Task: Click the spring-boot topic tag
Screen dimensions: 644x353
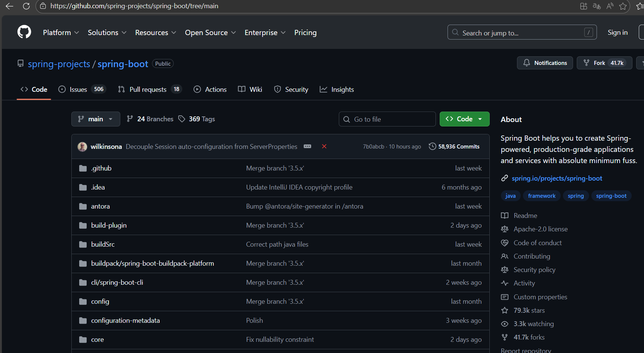Action: click(x=611, y=196)
